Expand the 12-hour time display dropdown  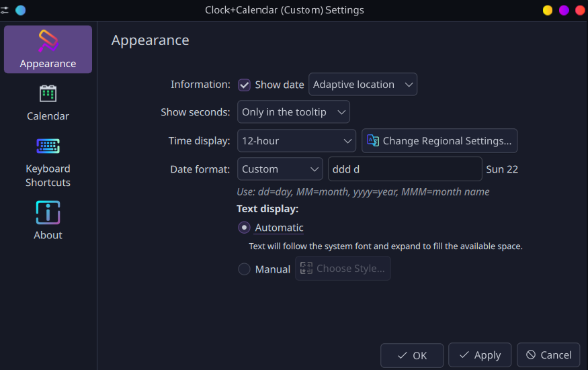[x=296, y=140]
